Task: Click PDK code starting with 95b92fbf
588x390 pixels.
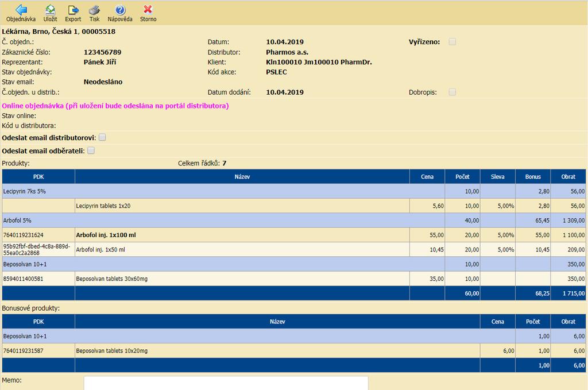Action: pyautogui.click(x=37, y=250)
